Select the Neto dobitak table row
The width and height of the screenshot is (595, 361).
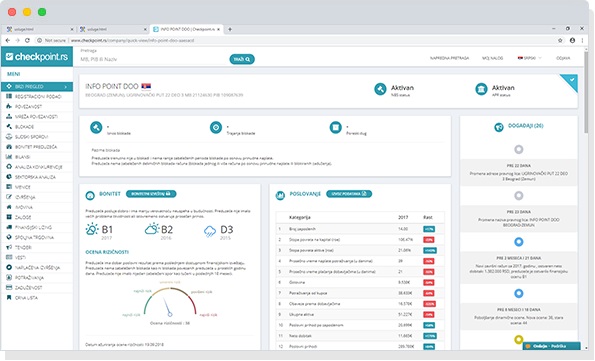pyautogui.click(x=360, y=336)
